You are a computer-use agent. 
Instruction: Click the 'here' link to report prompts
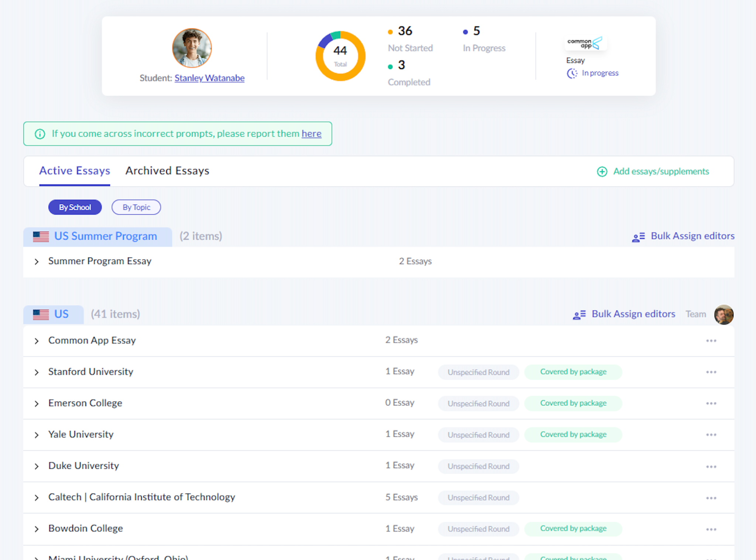click(x=312, y=133)
